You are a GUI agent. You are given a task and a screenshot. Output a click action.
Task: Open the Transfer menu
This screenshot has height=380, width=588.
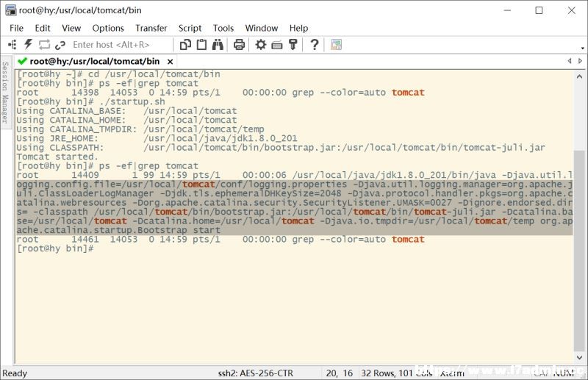click(151, 28)
